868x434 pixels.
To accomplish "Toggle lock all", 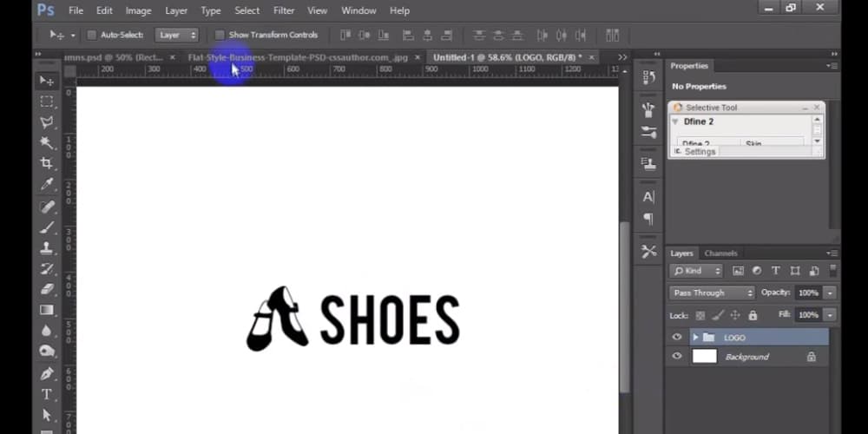I will [753, 315].
